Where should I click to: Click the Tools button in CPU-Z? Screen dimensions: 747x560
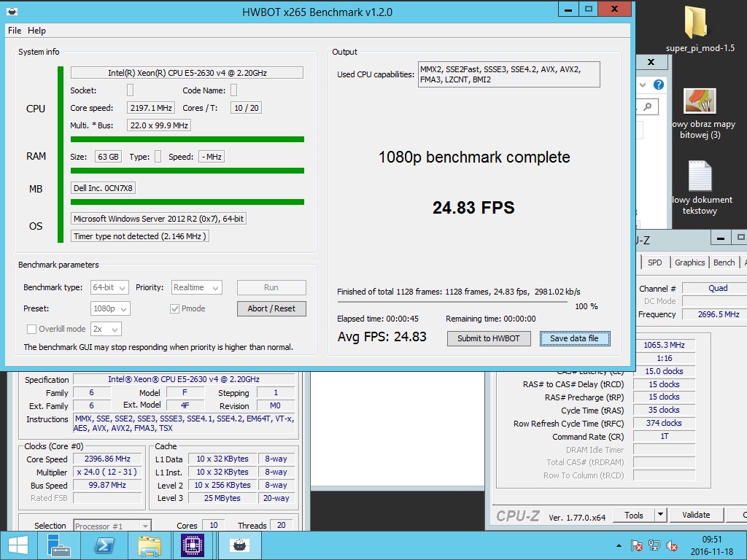tap(634, 516)
